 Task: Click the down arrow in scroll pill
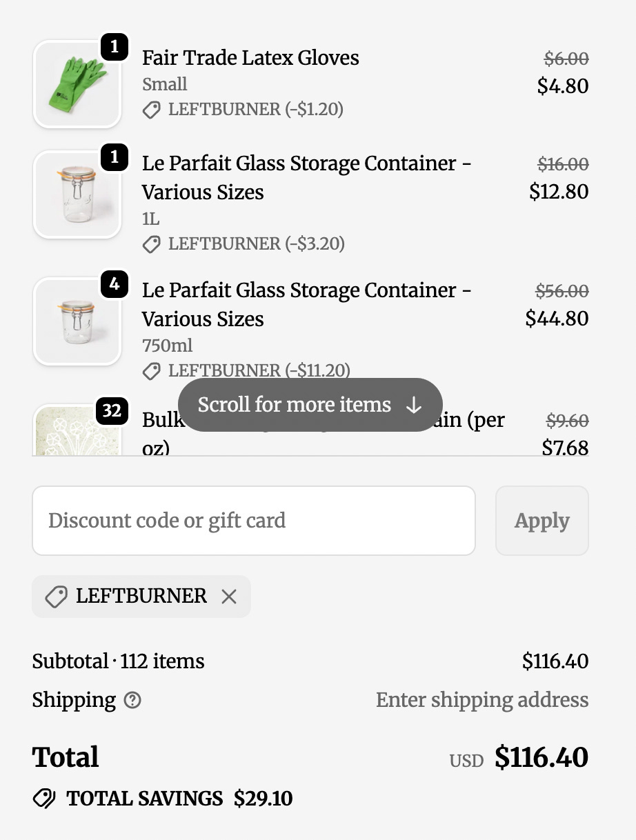(x=413, y=406)
